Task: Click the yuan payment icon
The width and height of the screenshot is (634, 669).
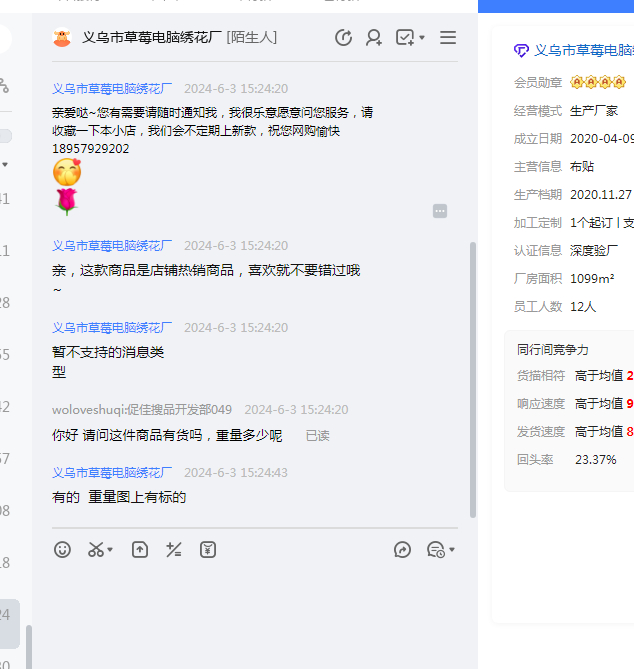Action: 208,550
